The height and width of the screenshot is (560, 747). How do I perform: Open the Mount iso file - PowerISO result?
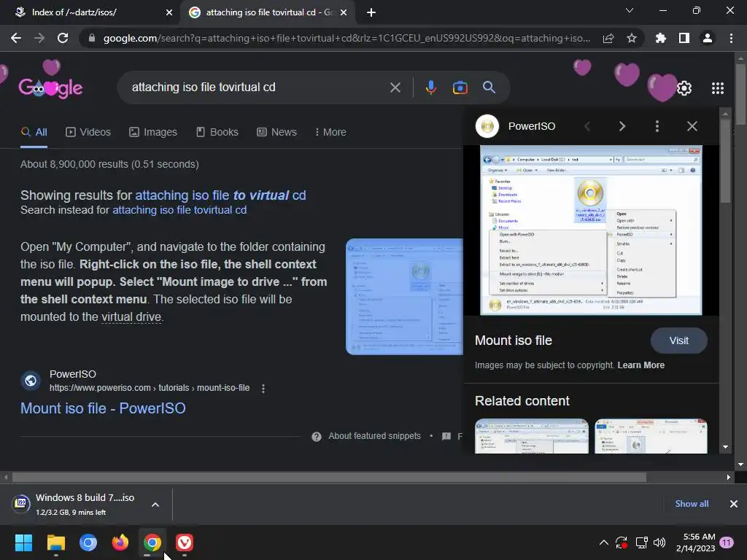(x=103, y=408)
